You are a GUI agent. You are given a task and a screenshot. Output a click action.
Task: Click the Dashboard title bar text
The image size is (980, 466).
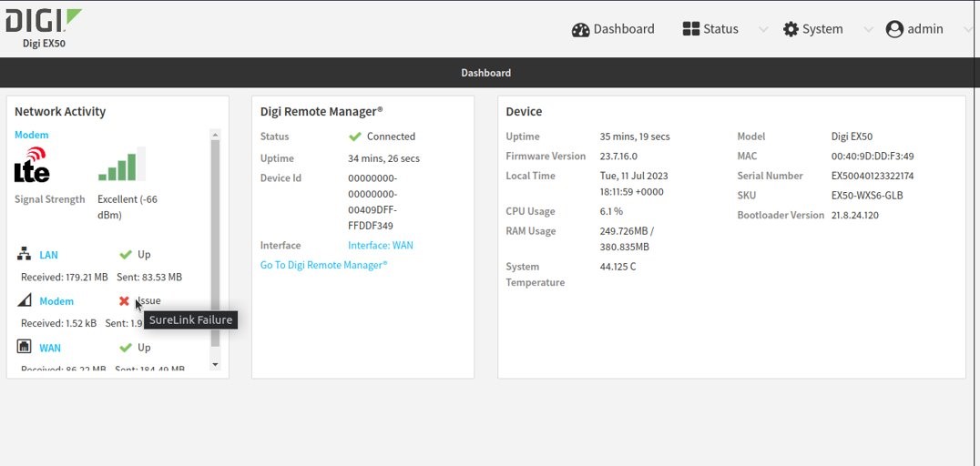[485, 73]
